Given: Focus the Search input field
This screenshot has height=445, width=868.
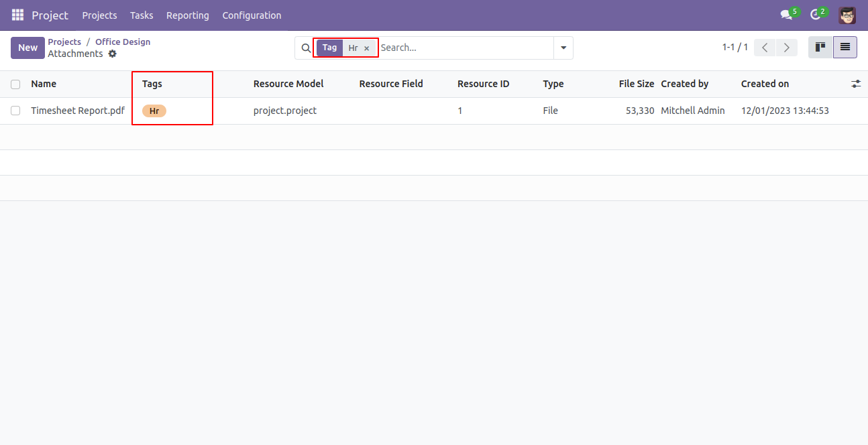Looking at the screenshot, I should [x=465, y=48].
